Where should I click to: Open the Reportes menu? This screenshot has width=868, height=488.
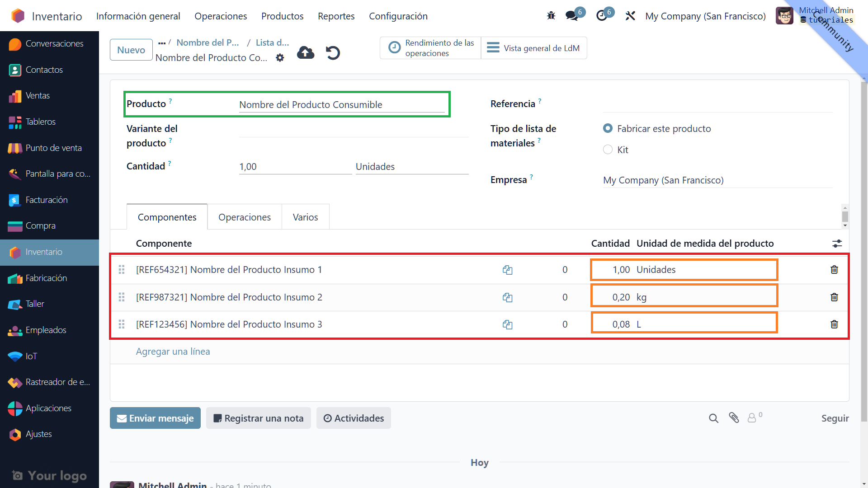[x=336, y=16]
